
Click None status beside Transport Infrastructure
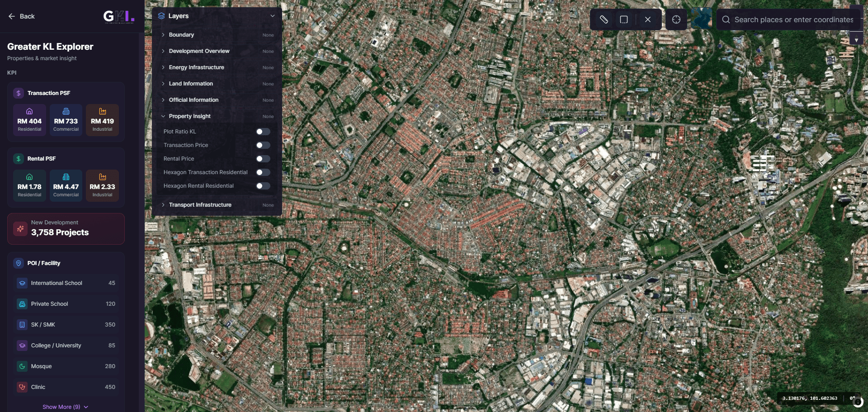pyautogui.click(x=268, y=205)
